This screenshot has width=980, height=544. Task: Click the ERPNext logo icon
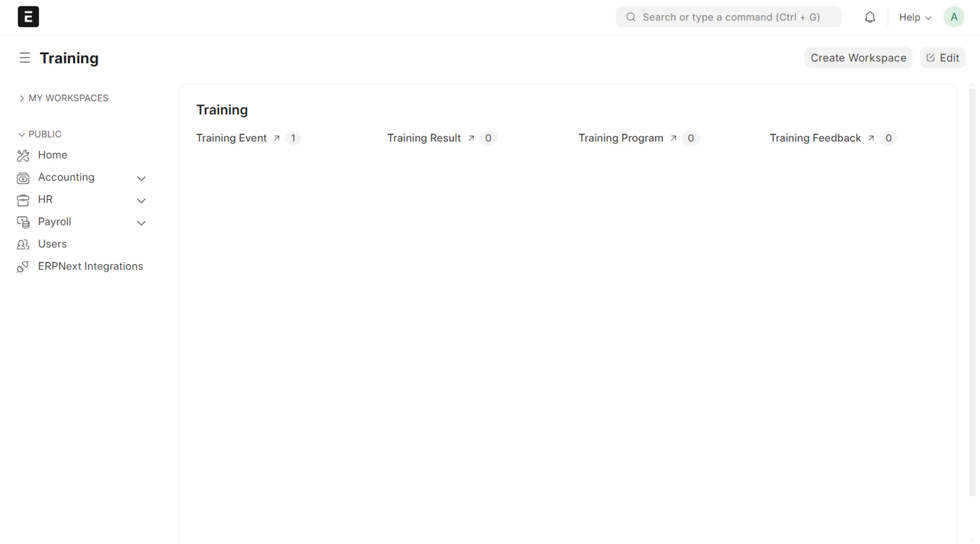coord(28,17)
